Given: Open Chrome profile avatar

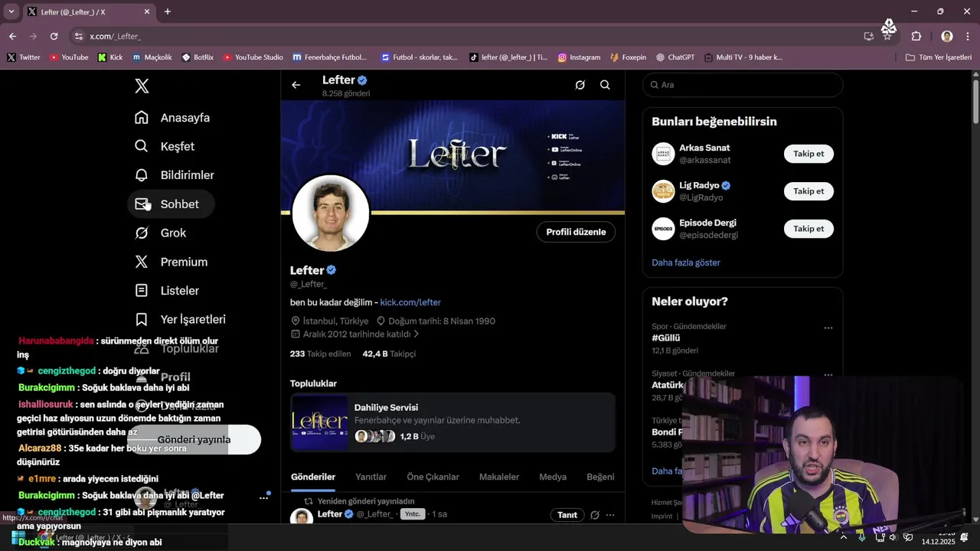Looking at the screenshot, I should pyautogui.click(x=947, y=36).
